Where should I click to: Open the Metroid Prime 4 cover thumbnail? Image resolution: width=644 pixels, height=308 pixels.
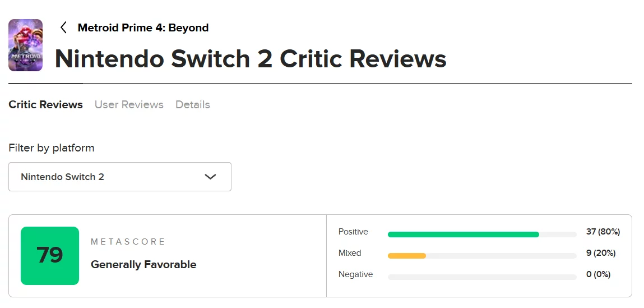26,45
